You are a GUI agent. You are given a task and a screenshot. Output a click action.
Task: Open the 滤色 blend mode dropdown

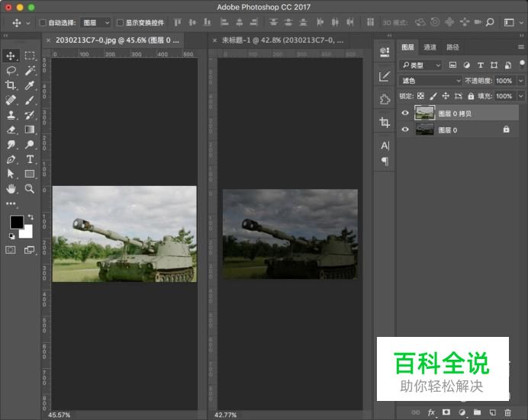click(431, 81)
